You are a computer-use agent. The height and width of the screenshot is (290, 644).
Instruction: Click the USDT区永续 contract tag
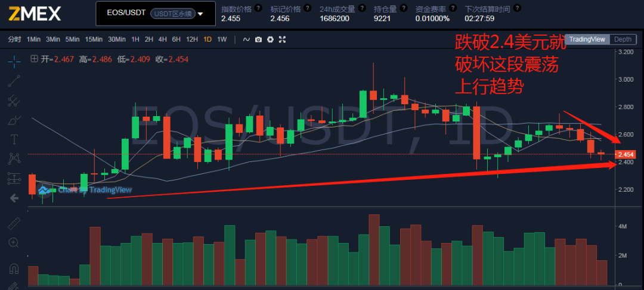point(173,14)
